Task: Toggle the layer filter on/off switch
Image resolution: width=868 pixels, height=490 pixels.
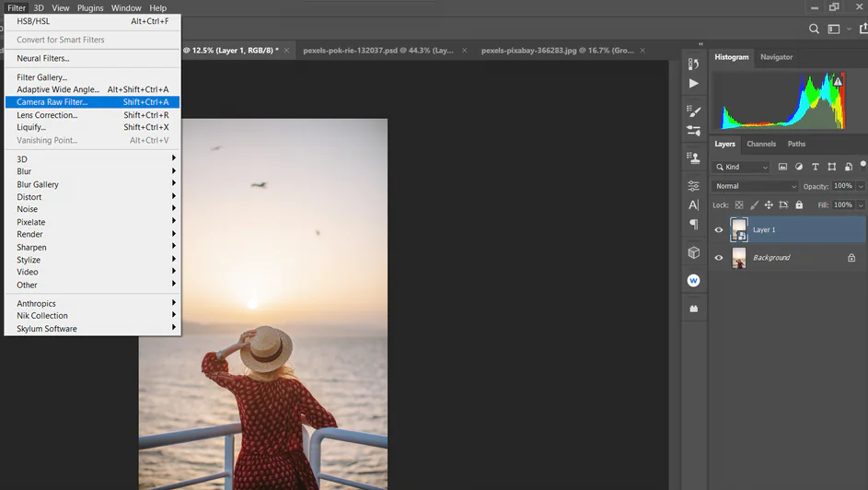Action: [x=862, y=165]
